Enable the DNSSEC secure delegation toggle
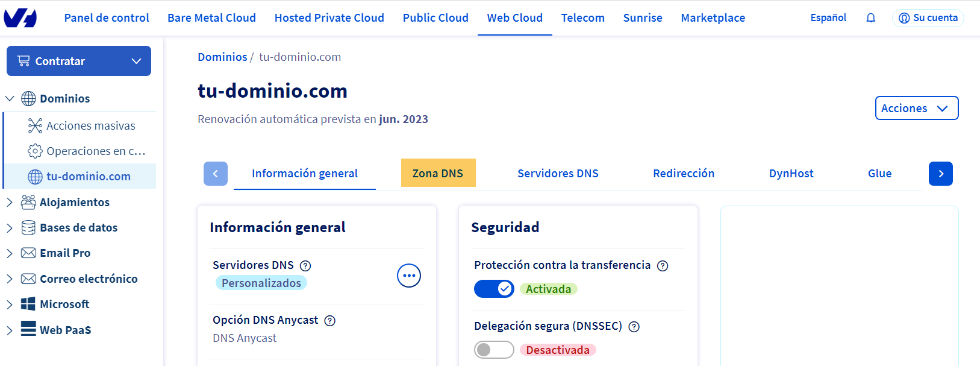 point(494,350)
